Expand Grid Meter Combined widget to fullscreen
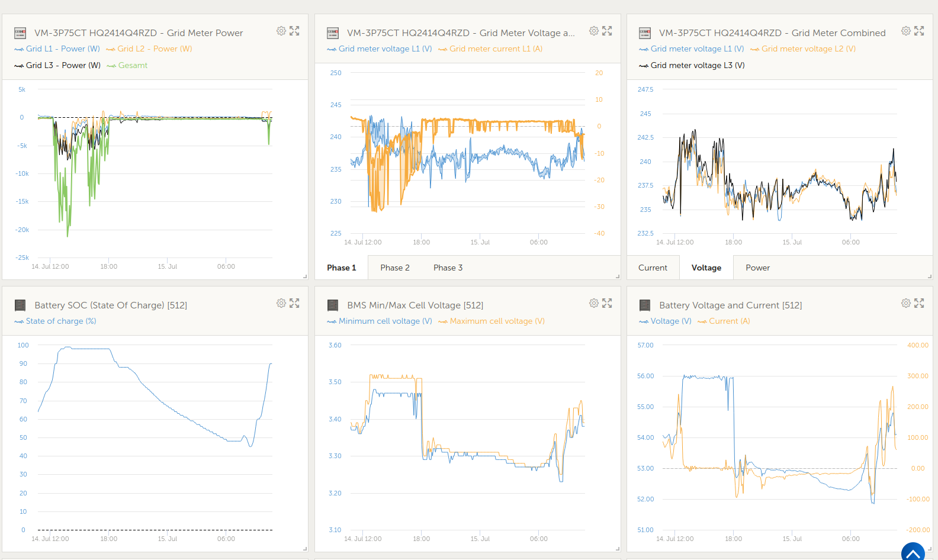The height and width of the screenshot is (560, 938). pyautogui.click(x=919, y=31)
